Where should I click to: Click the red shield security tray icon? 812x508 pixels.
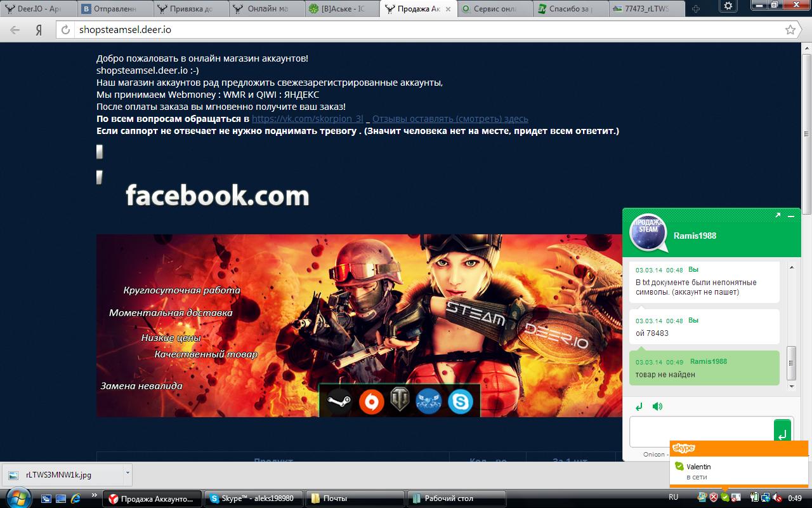(713, 498)
